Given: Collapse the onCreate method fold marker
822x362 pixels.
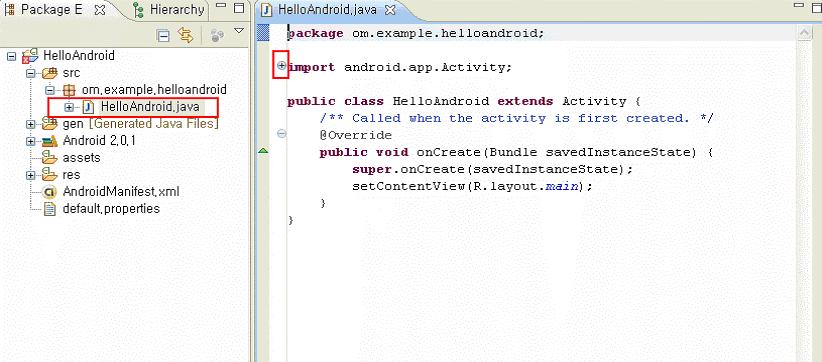Looking at the screenshot, I should [282, 134].
